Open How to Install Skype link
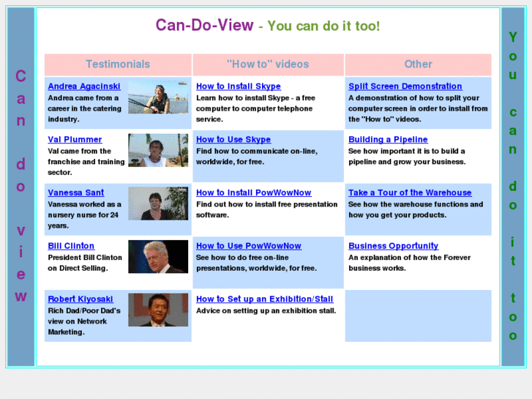532x399 pixels. (x=239, y=86)
